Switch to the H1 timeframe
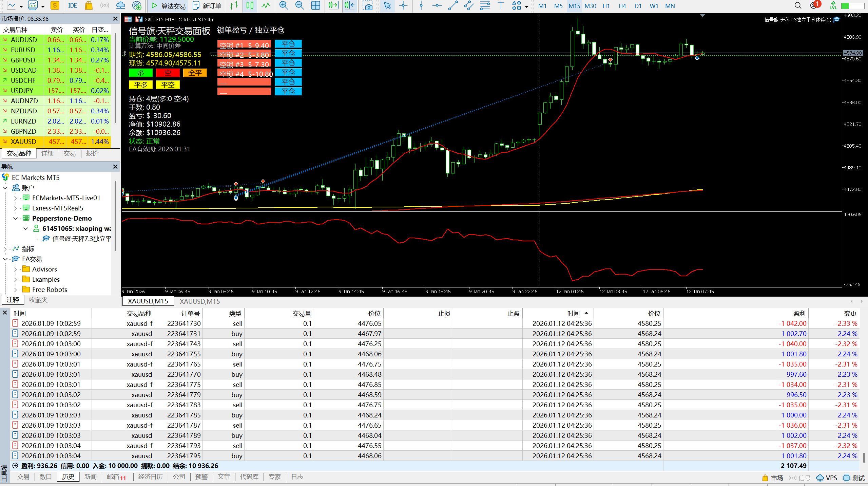 tap(606, 6)
